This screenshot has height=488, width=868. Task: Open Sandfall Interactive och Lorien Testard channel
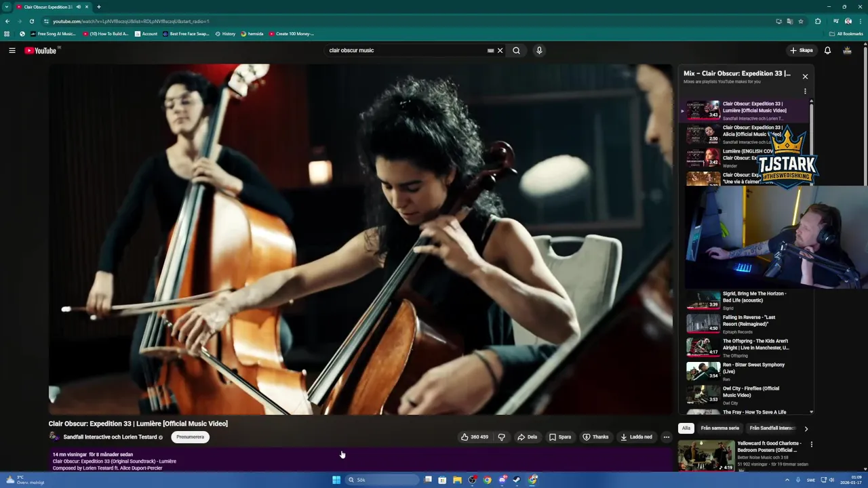point(110,437)
